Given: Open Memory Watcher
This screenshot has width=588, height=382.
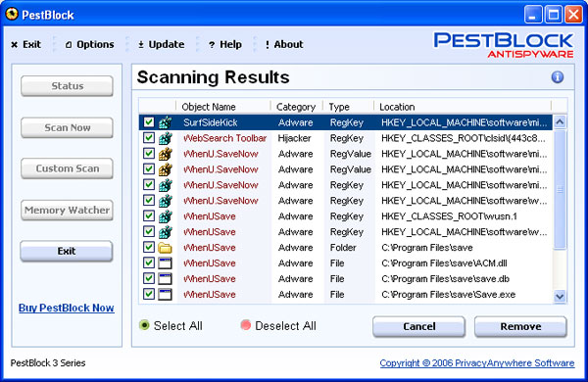Looking at the screenshot, I should point(67,211).
